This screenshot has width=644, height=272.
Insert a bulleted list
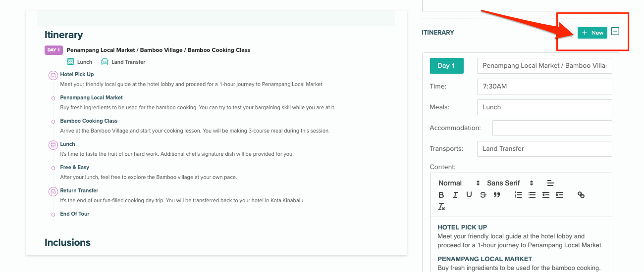tap(532, 195)
